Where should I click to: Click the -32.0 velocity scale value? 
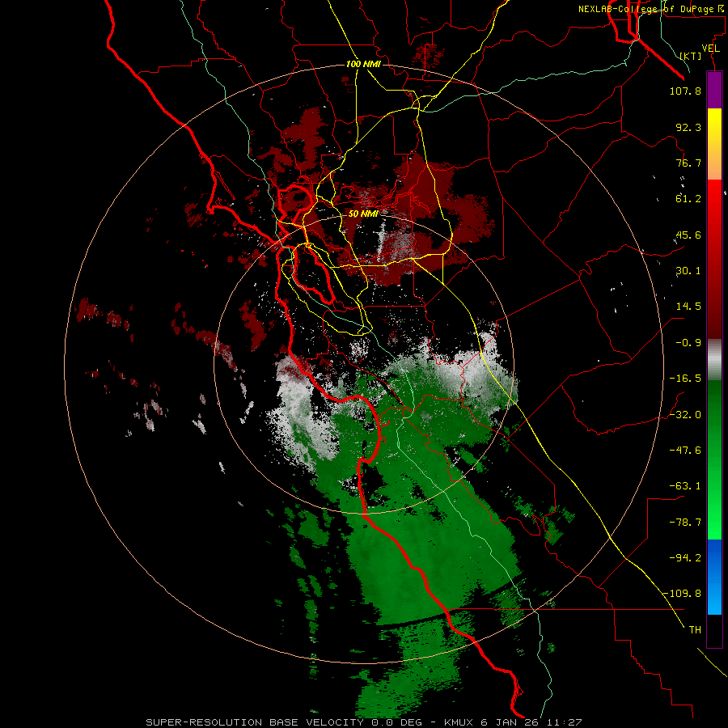tap(685, 415)
